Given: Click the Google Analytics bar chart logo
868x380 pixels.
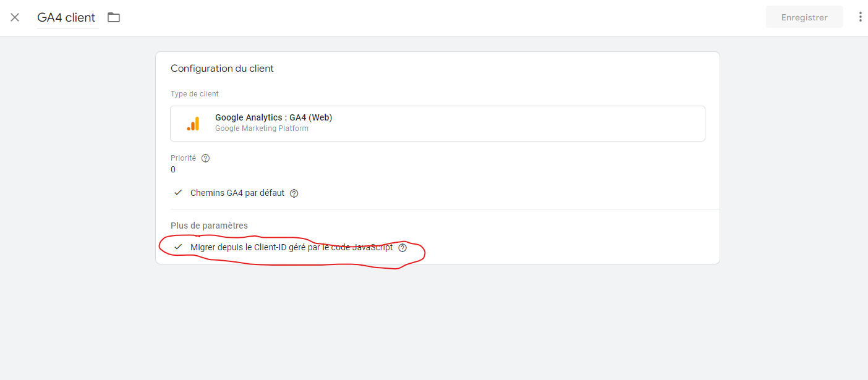Looking at the screenshot, I should pos(193,124).
